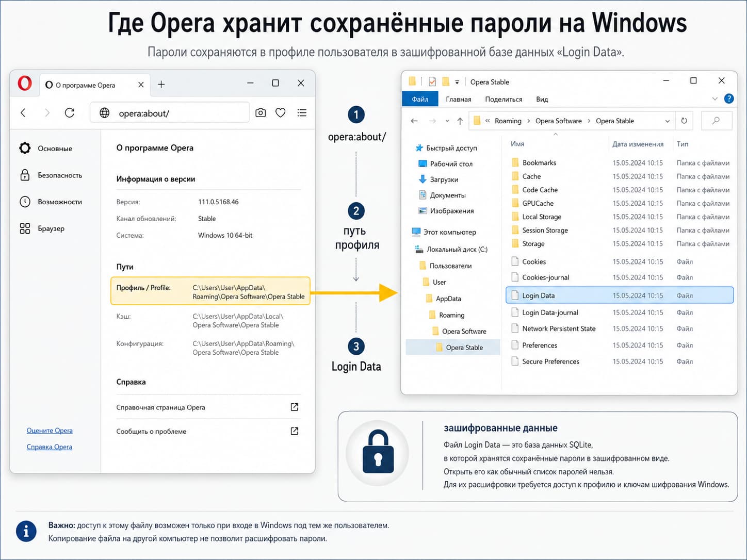Go forward in Explorer window

tap(432, 121)
